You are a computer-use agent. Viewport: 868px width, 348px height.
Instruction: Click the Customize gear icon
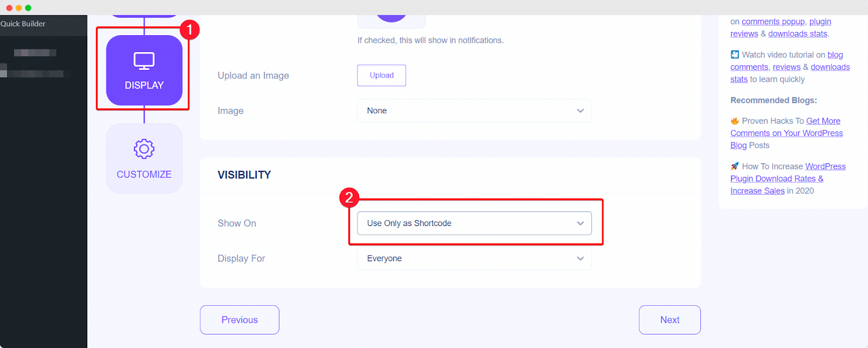pos(143,149)
